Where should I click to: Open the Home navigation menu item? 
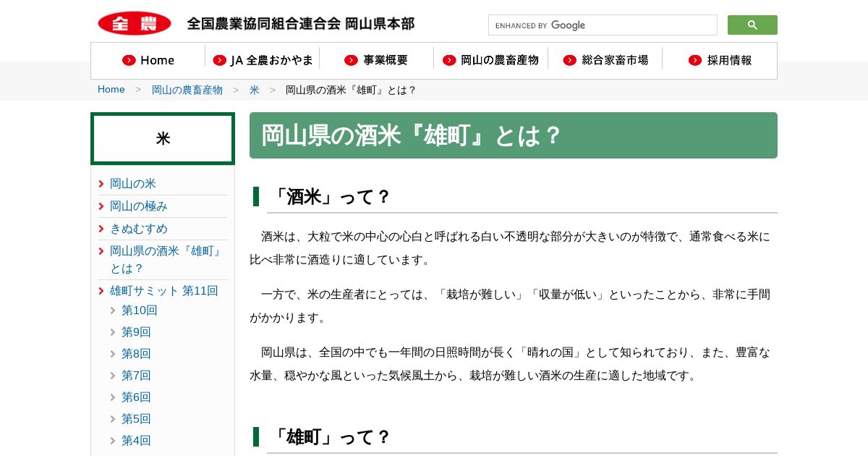click(x=148, y=60)
